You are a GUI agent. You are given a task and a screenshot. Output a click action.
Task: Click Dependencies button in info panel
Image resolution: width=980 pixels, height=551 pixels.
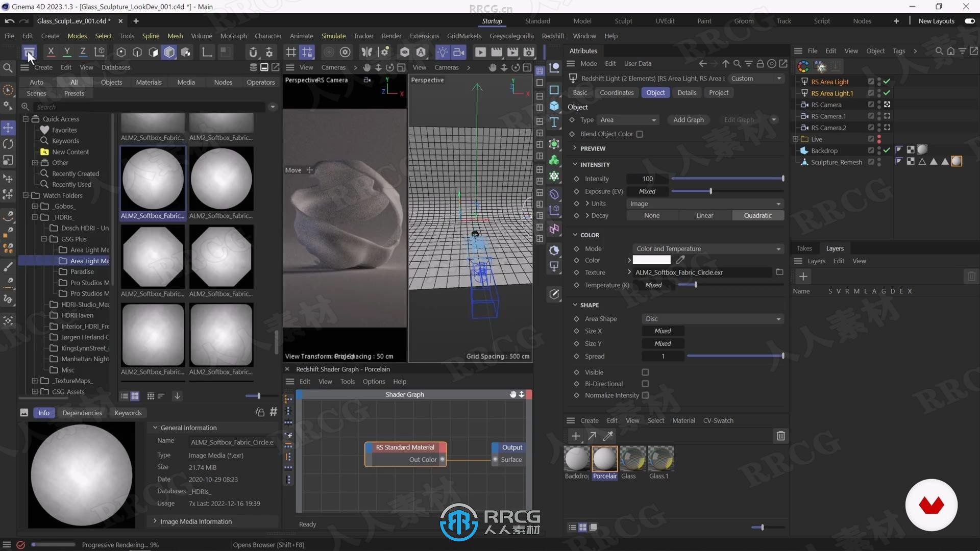pos(82,413)
